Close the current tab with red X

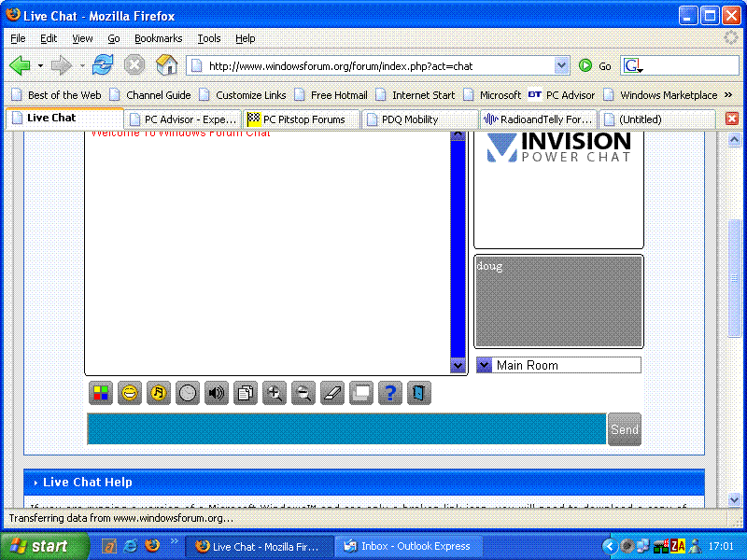tap(732, 119)
